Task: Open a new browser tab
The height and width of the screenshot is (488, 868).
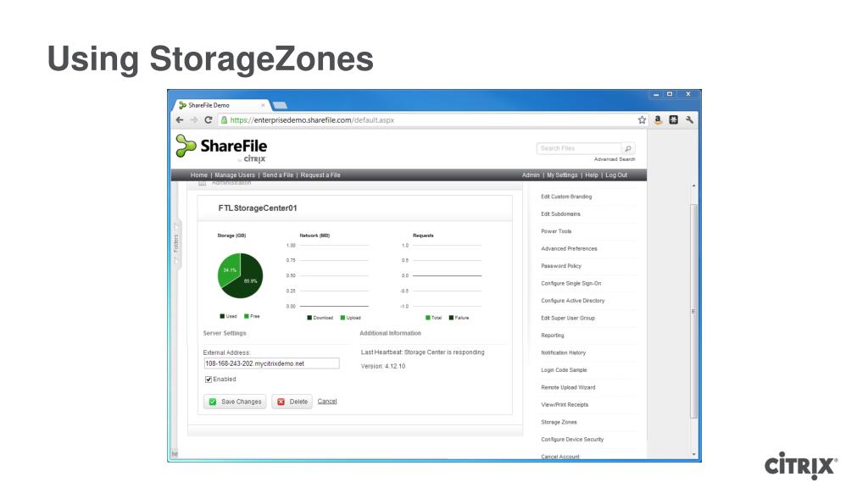Action: click(280, 105)
